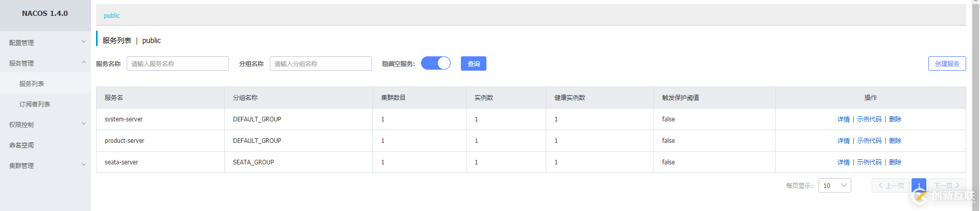Screen dimensions: 980x211
Task: Expand the 集群管理 sidebar menu
Action: click(x=45, y=165)
